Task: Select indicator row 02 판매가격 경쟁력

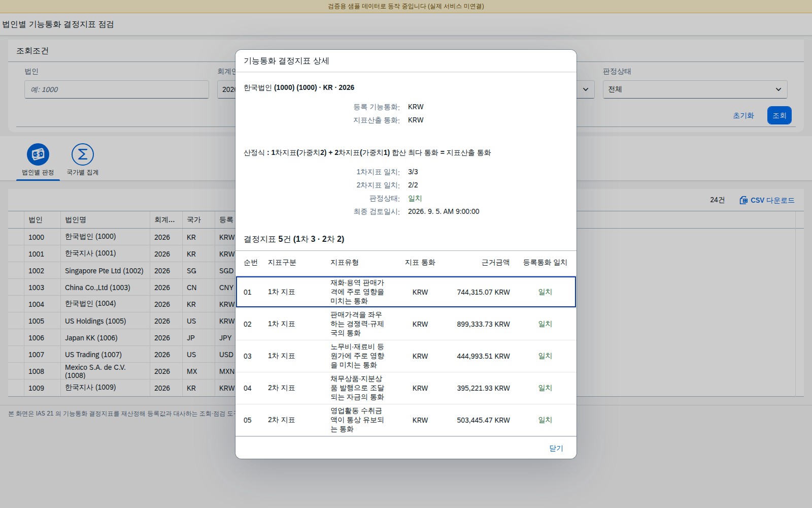Action: [x=406, y=324]
